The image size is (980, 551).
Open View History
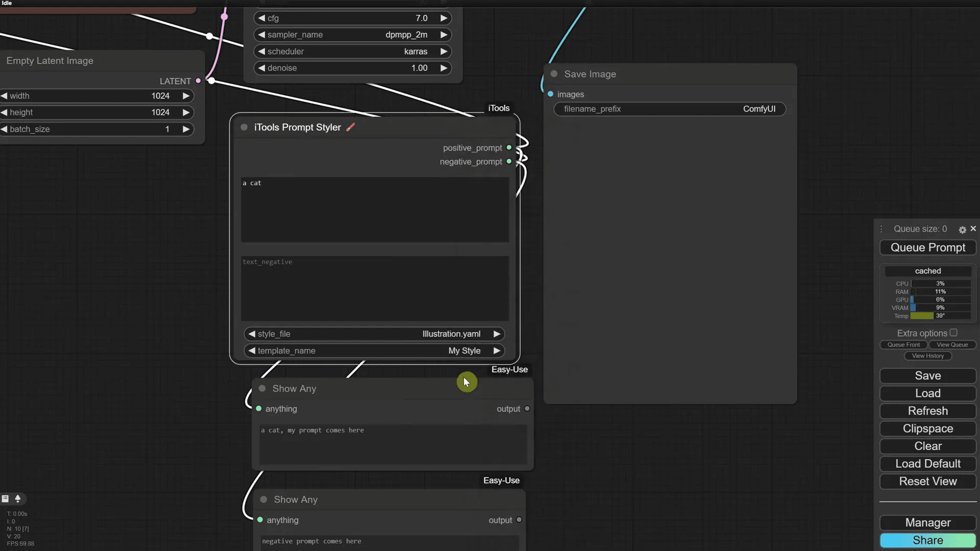928,356
